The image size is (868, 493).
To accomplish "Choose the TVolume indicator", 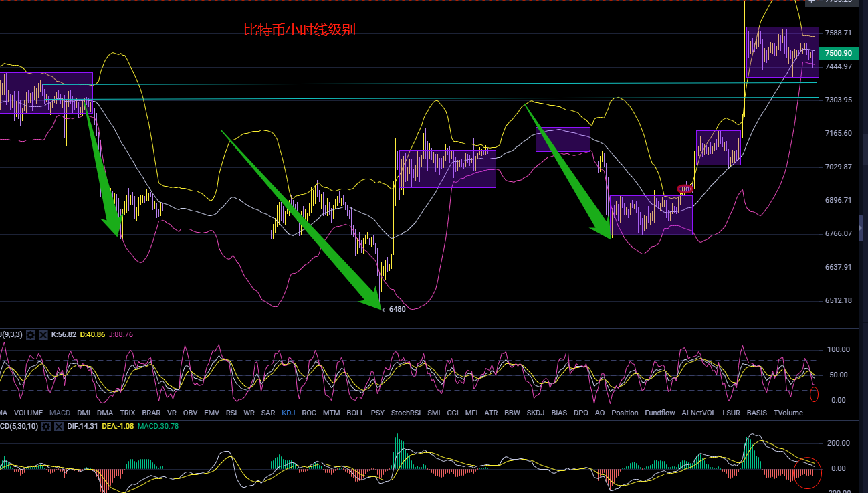I will [788, 413].
